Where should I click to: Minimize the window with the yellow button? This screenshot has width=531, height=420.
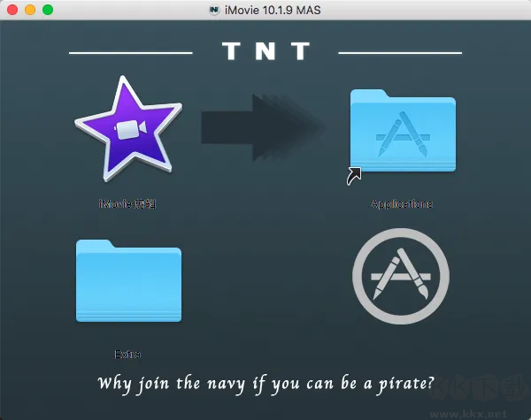pos(30,10)
